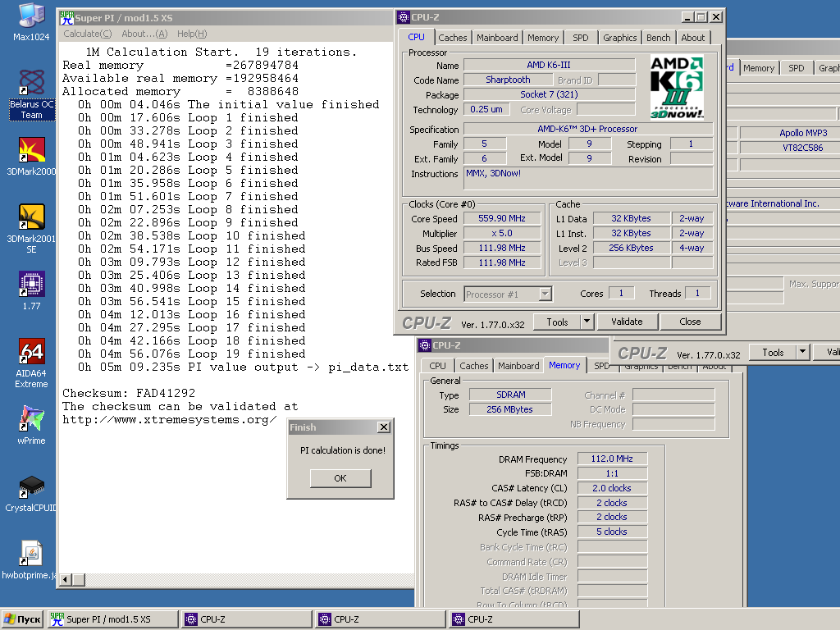Click the AMD K6-III processor logo
Viewport: 840px width, 630px height.
pos(677,88)
